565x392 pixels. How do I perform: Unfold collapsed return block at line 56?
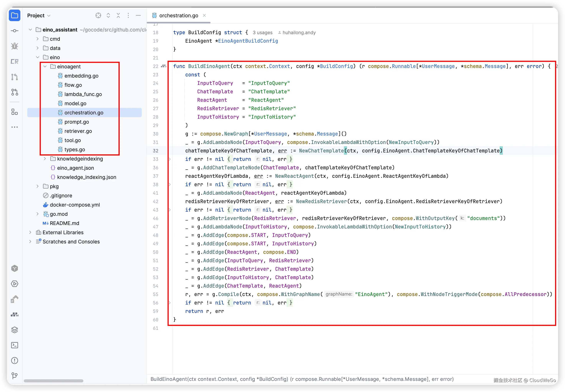click(x=170, y=303)
